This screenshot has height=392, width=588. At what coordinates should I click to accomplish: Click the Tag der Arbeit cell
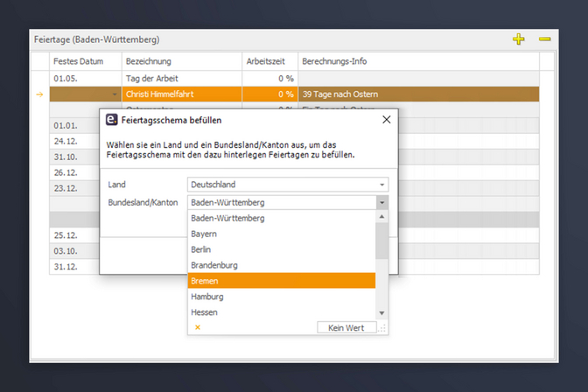[182, 79]
